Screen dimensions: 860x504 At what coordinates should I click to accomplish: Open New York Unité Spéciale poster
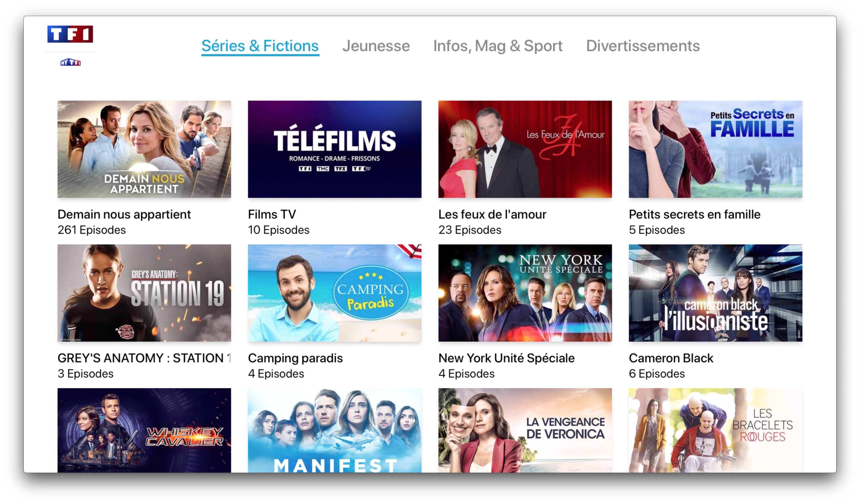(525, 293)
